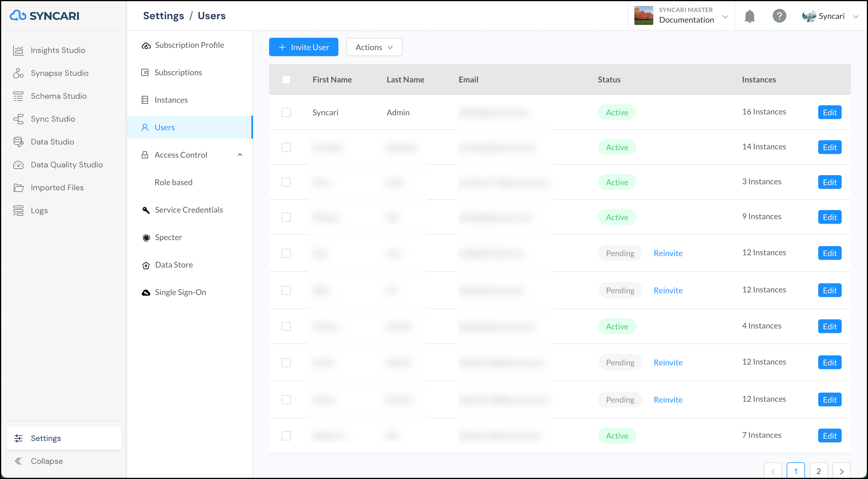Image resolution: width=868 pixels, height=479 pixels.
Task: Open Logs icon in sidebar
Action: pyautogui.click(x=18, y=211)
